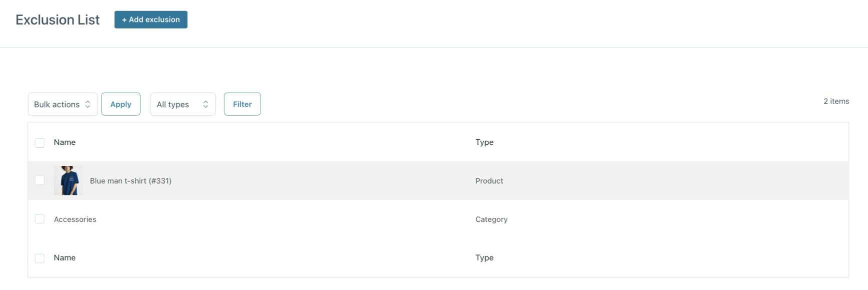
Task: Toggle the select-all checkbox in table header
Action: pos(39,143)
